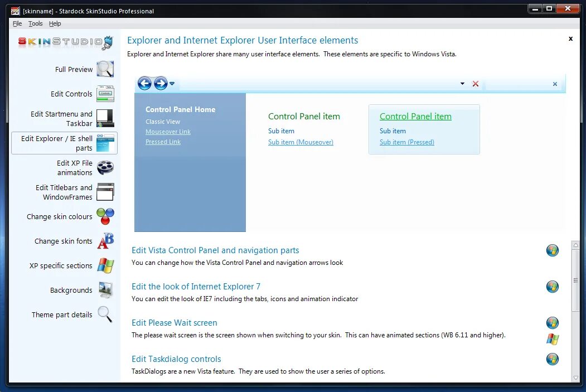Screen dimensions: 586x392
Task: Open Edit Please Wait screen link
Action: (174, 323)
